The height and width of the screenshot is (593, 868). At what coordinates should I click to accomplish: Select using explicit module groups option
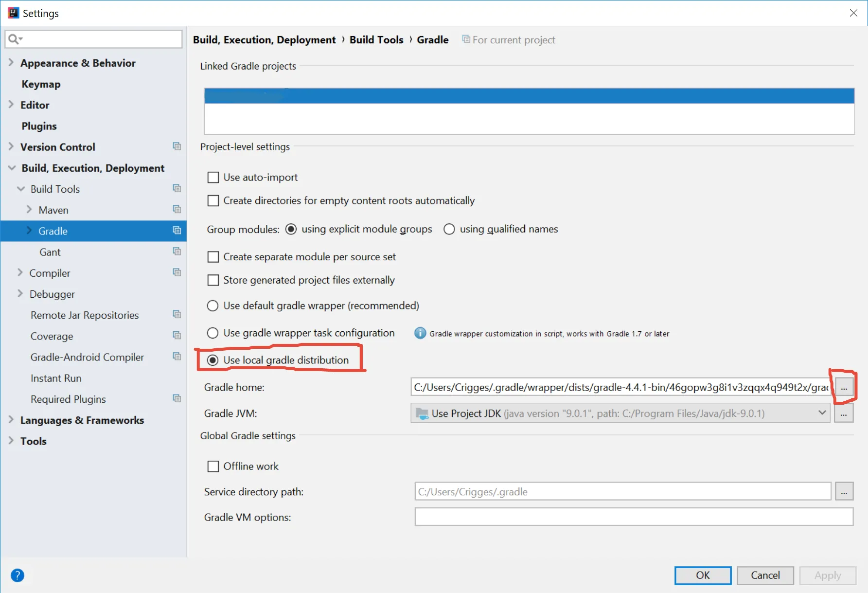[x=291, y=229]
